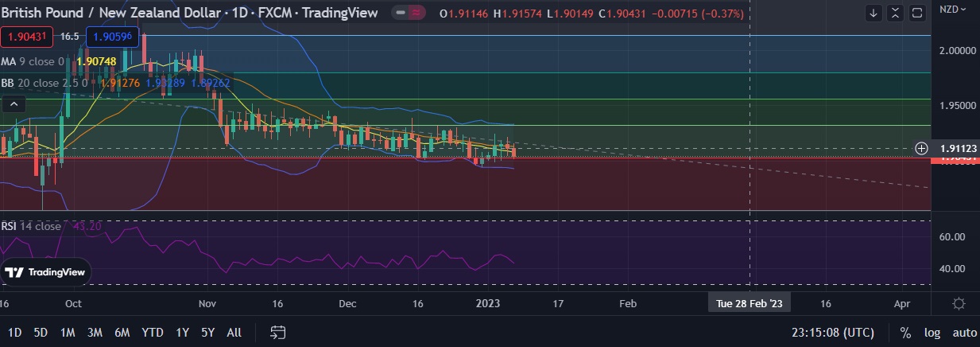980x347 pixels.
Task: Open the NZD currency dropdown
Action: (x=953, y=10)
